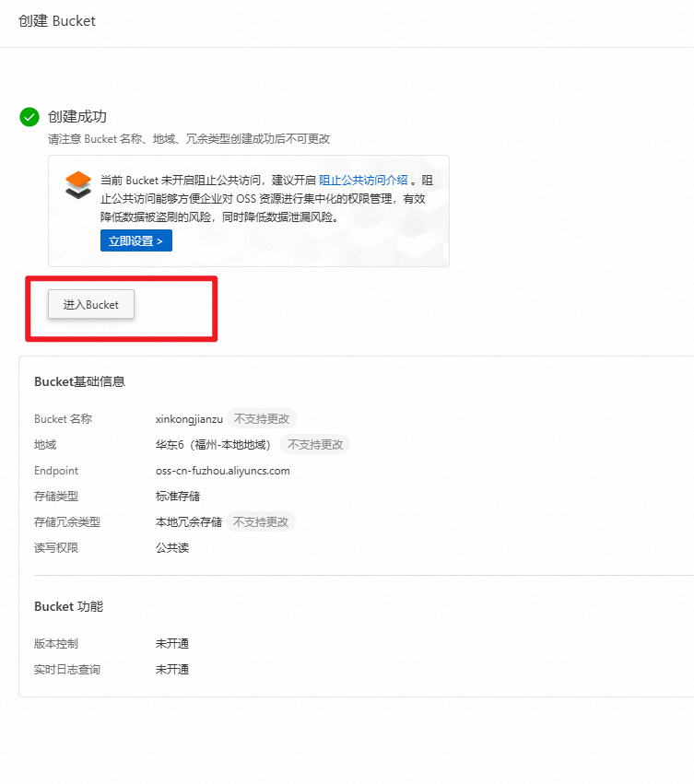Open the 阻止公共访问介绍 link
Viewport: 694px width, 784px height.
363,180
